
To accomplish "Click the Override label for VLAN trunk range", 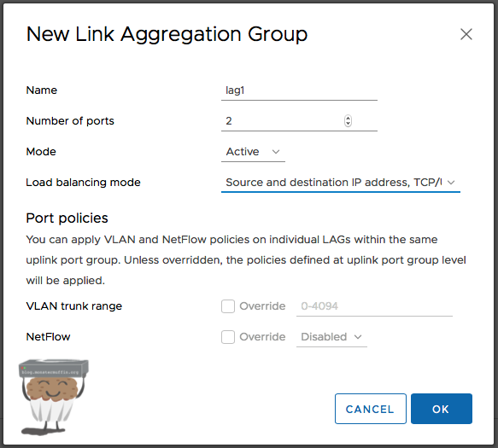I will 262,306.
